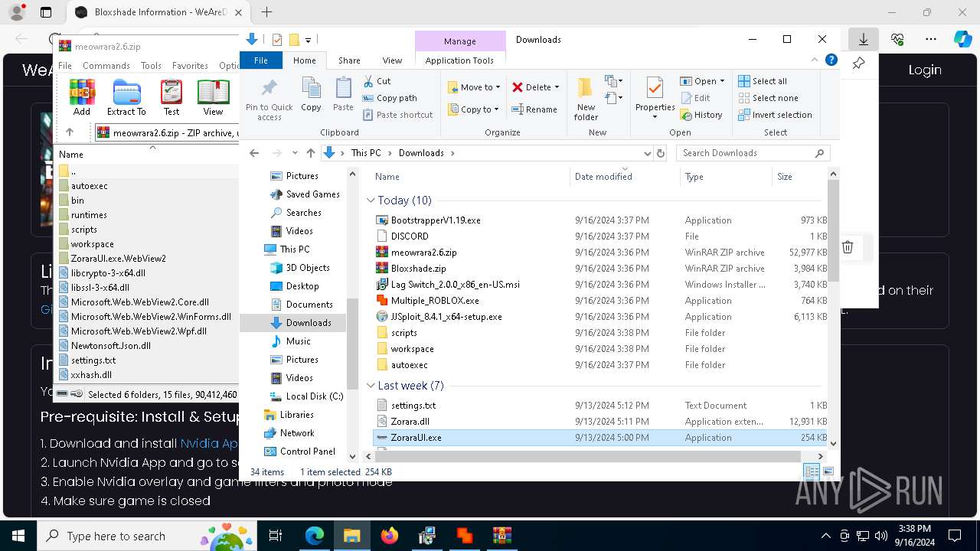Select Local Disk (C:) in navigation pane
The width and height of the screenshot is (980, 551).
(x=306, y=396)
